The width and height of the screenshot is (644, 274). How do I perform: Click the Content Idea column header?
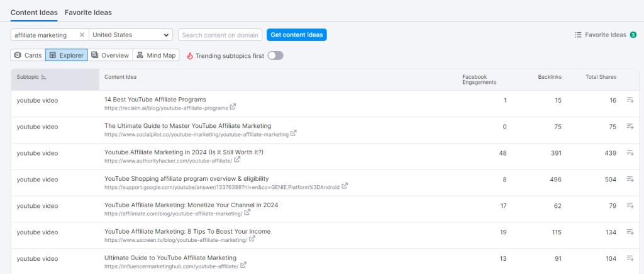pos(120,77)
